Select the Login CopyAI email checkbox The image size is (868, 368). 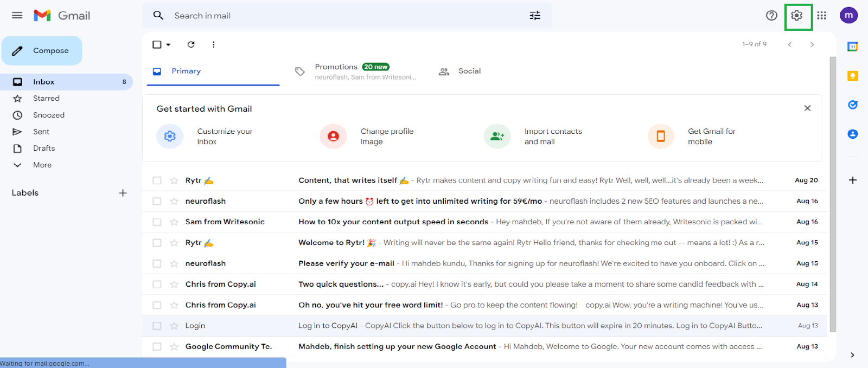pyautogui.click(x=157, y=326)
